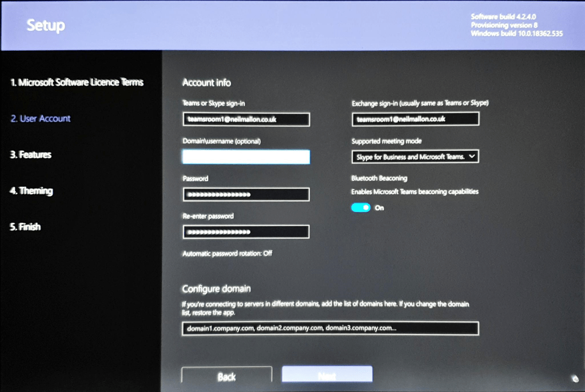Screen dimensions: 585x392
Task: Click the Automatic password rotation: Off text
Action: tap(227, 253)
